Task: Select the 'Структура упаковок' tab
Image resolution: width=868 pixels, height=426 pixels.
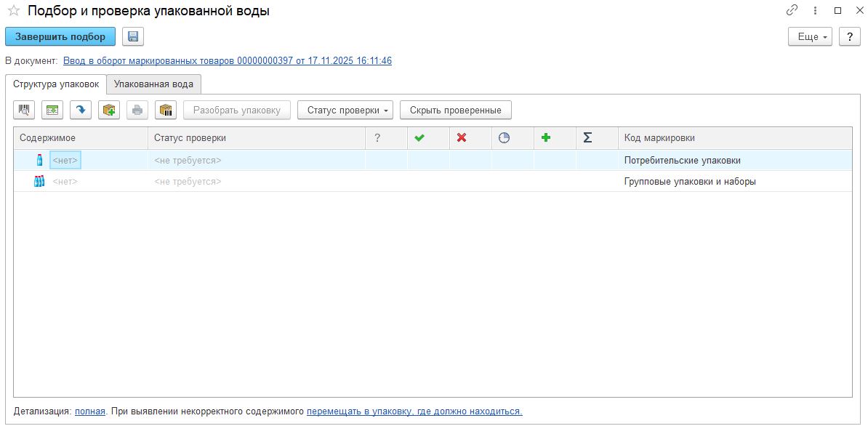Action: pyautogui.click(x=56, y=84)
